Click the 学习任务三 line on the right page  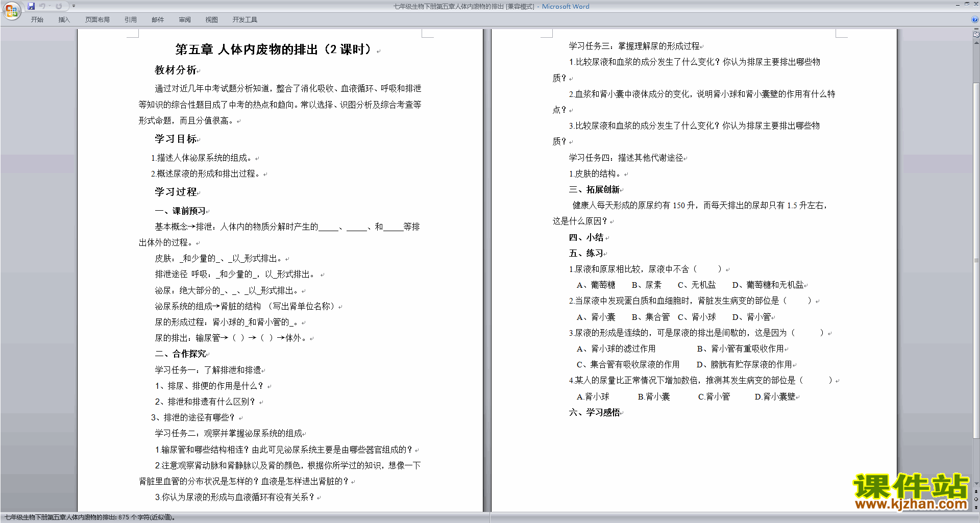pos(634,46)
